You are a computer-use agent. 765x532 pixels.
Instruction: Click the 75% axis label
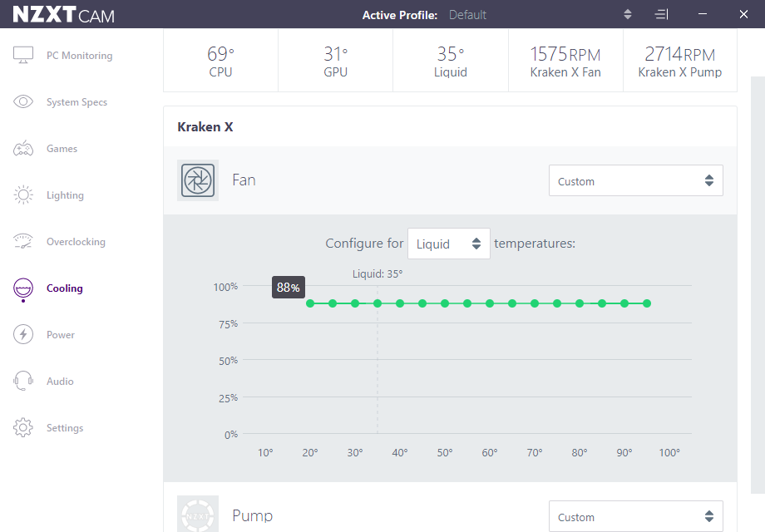(229, 324)
